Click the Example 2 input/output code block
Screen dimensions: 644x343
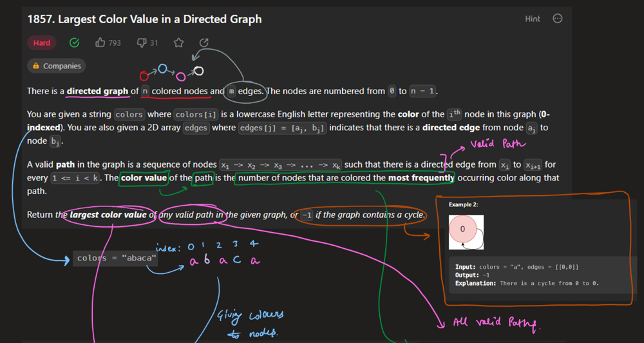click(537, 275)
